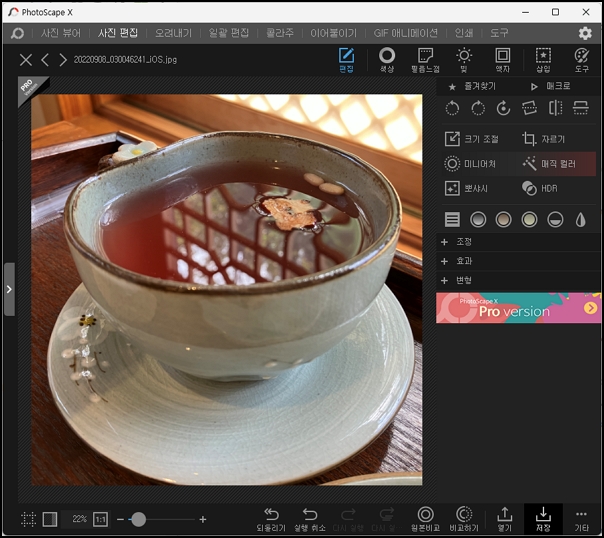Open settings gear icon
This screenshot has width=604, height=538.
point(585,34)
